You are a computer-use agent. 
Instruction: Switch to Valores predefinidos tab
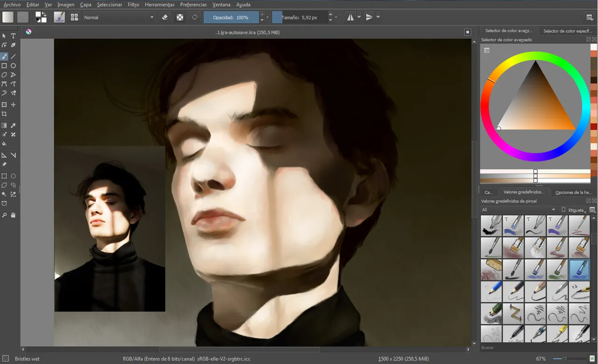[x=523, y=192]
